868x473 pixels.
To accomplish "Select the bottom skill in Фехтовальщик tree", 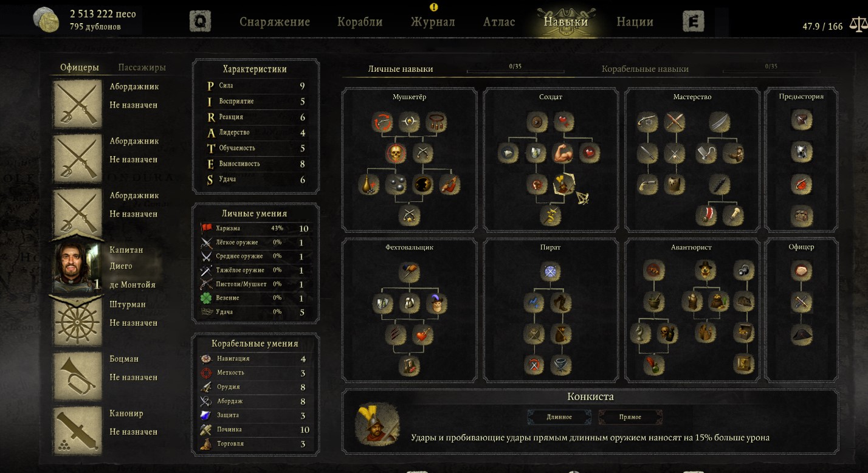I will pyautogui.click(x=410, y=365).
